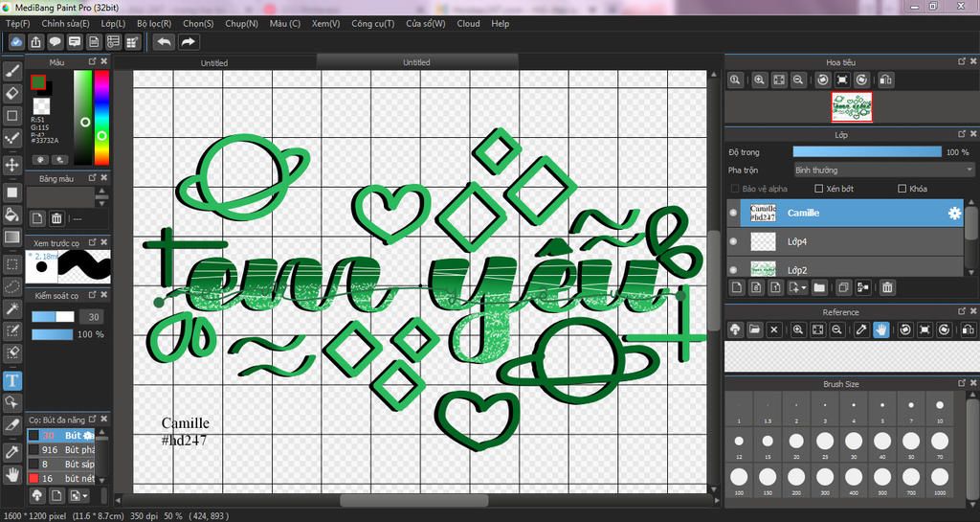Select the Move tool with four arrows
Viewport: 980px width, 522px height.
[12, 165]
